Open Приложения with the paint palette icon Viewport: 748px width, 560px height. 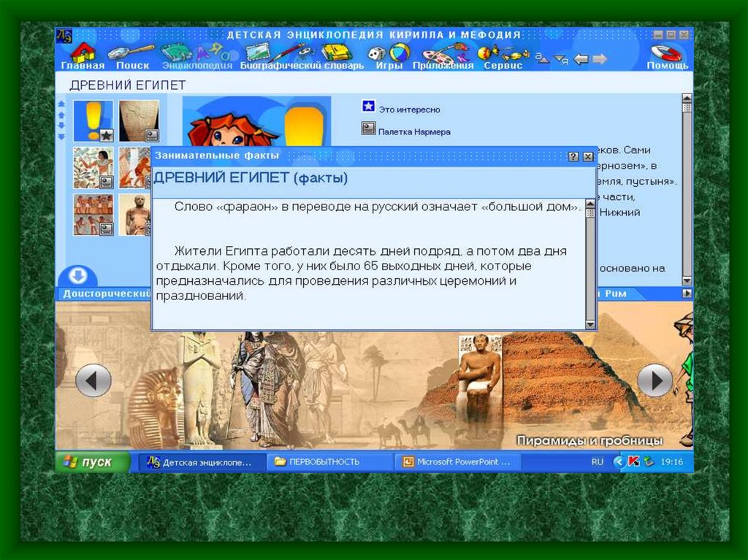[443, 57]
